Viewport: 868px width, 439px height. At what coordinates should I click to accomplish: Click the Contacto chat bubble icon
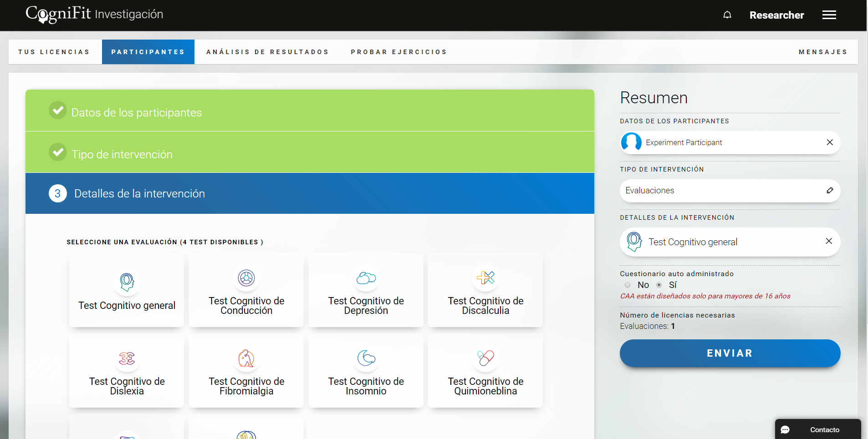785,430
